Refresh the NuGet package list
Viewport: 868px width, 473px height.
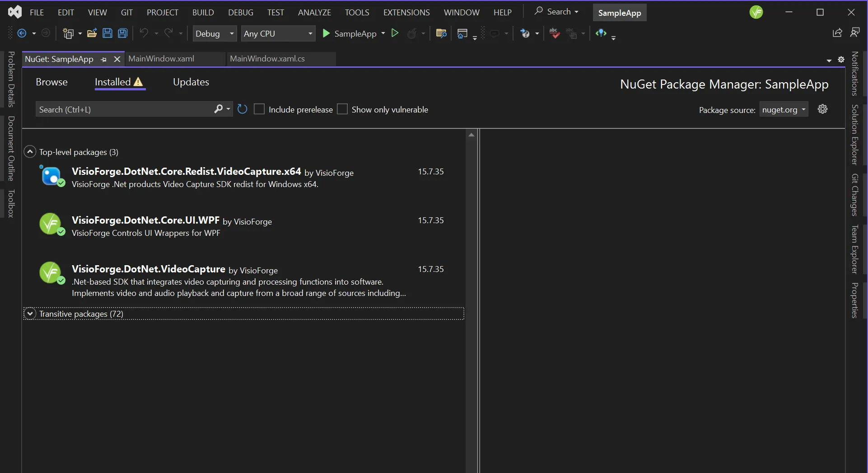pyautogui.click(x=243, y=109)
